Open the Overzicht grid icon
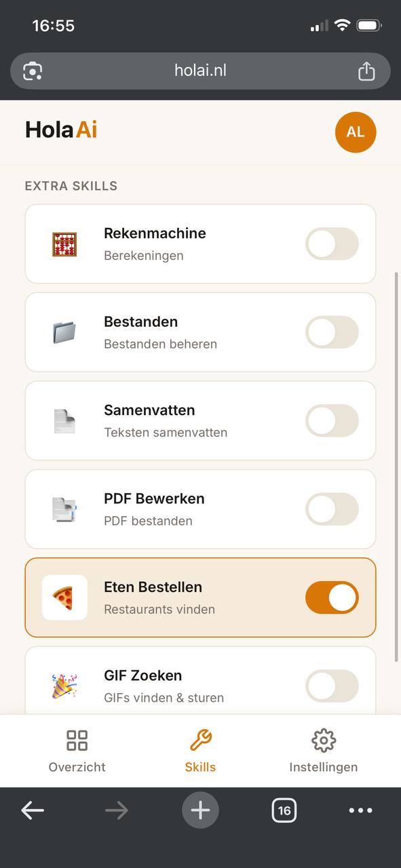Screen dimensions: 401x868 point(77,740)
